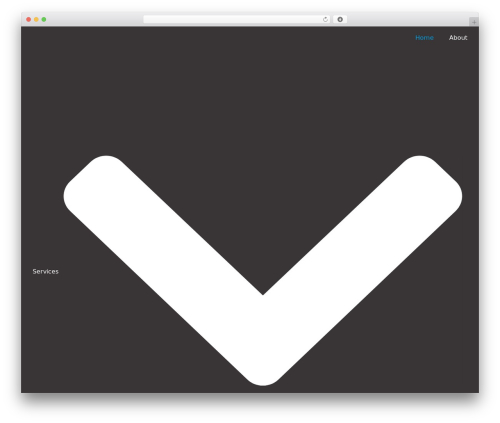The width and height of the screenshot is (500, 423).
Task: Expand the page using the giant chevron arrow
Action: pyautogui.click(x=263, y=270)
